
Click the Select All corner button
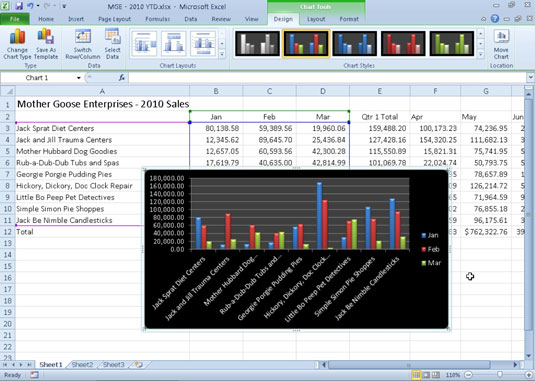pos(8,91)
